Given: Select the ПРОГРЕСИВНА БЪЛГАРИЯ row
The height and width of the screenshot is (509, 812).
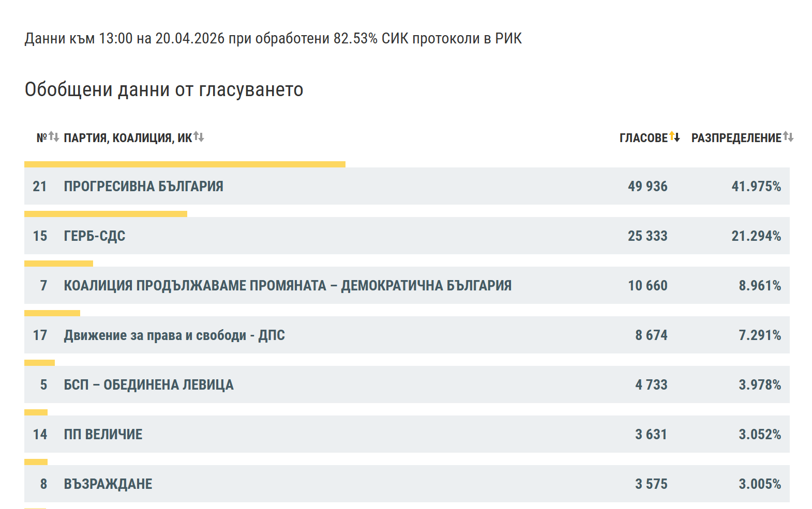Looking at the screenshot, I should coord(407,186).
